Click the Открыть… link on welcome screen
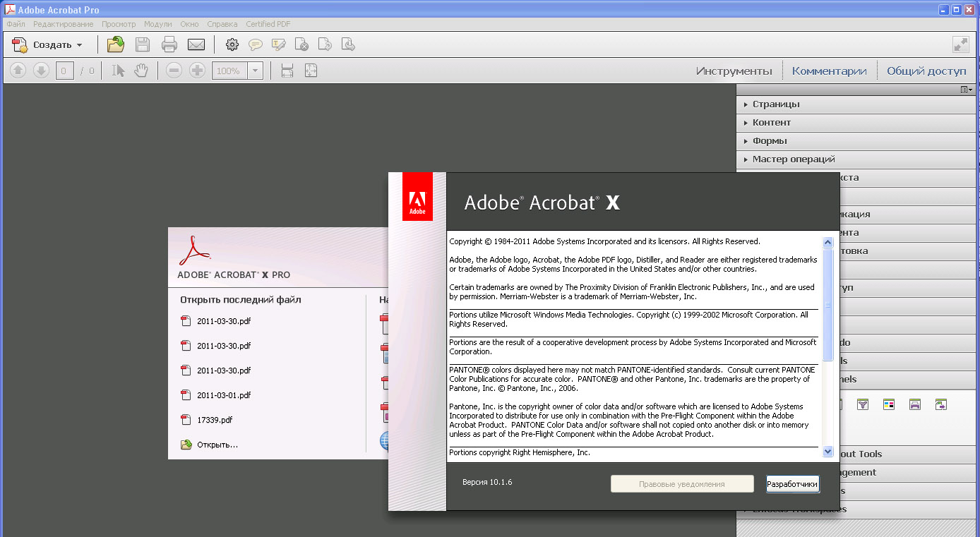980x537 pixels. (x=217, y=445)
